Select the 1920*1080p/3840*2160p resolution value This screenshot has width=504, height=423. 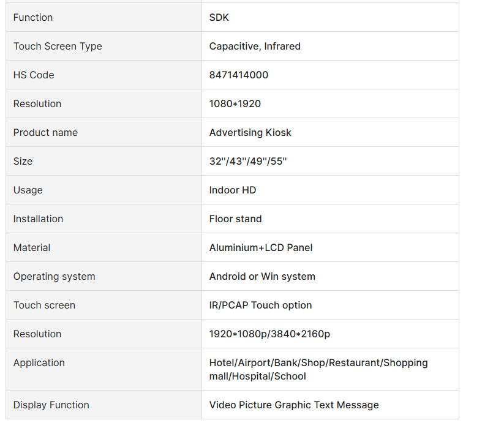[x=269, y=334]
